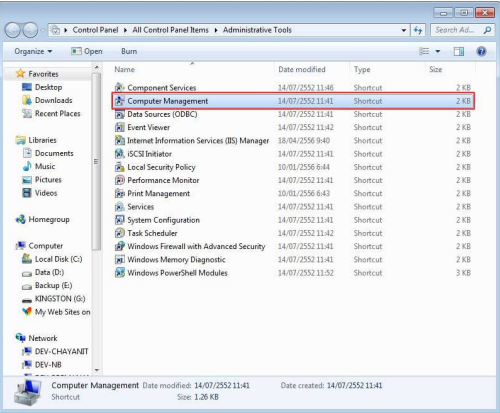Image resolution: width=500 pixels, height=413 pixels.
Task: Click the Event Viewer icon
Action: click(x=120, y=127)
